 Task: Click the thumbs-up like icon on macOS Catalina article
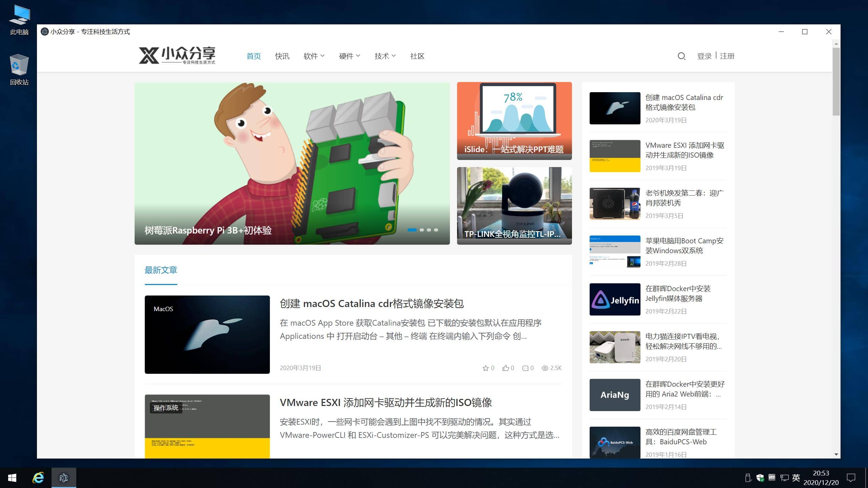(506, 368)
